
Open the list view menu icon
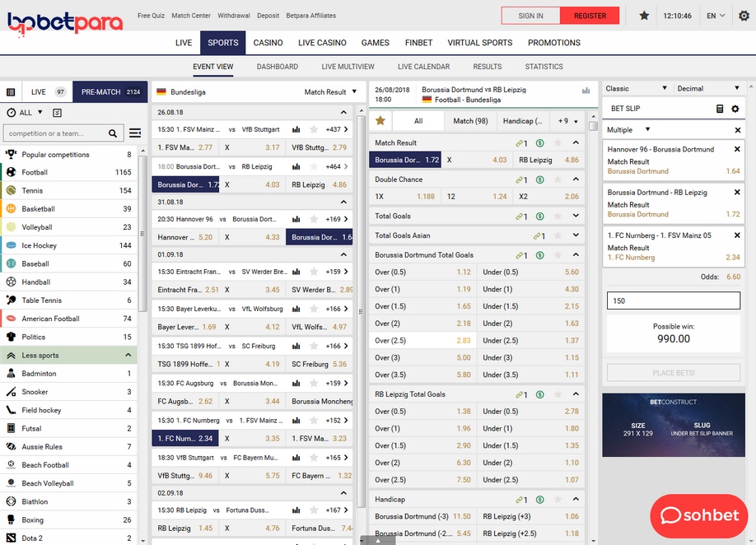(x=135, y=133)
